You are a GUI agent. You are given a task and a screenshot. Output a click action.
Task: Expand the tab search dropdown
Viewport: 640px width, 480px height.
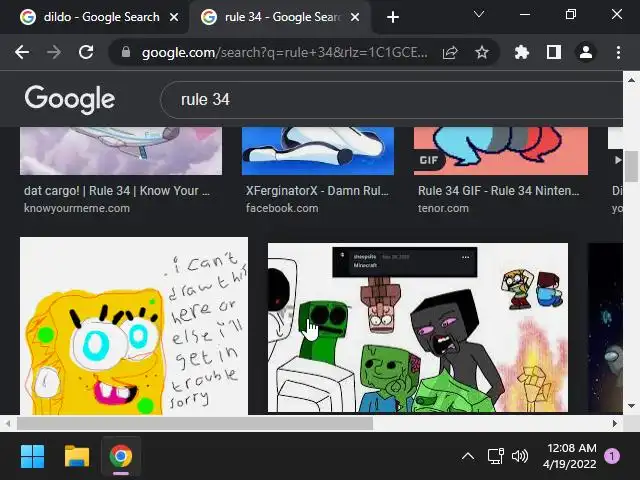[x=479, y=15]
